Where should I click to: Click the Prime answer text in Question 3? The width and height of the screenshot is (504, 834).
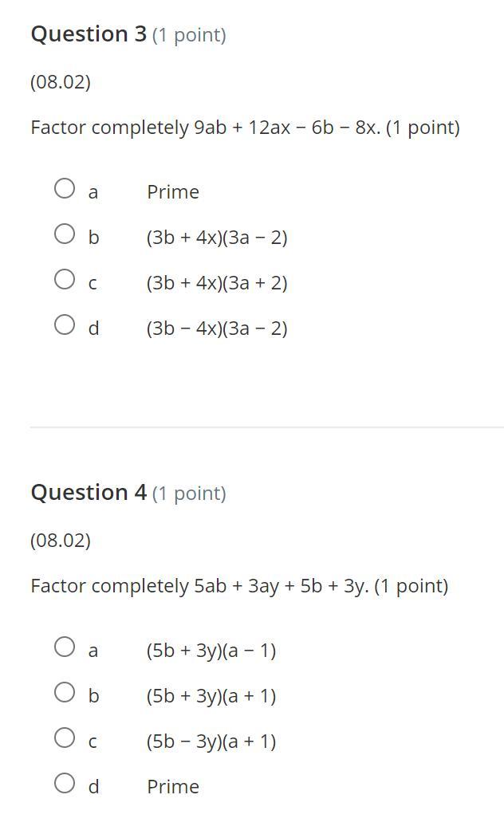pos(172,192)
